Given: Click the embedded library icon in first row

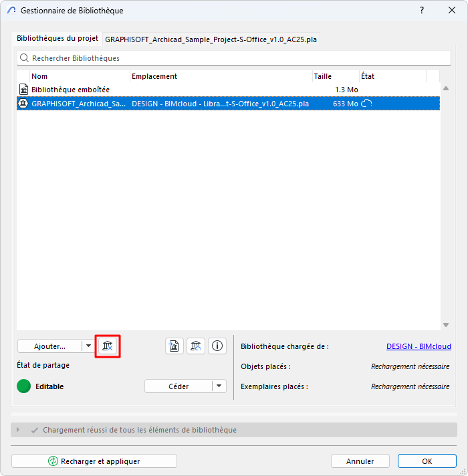Looking at the screenshot, I should pos(23,90).
